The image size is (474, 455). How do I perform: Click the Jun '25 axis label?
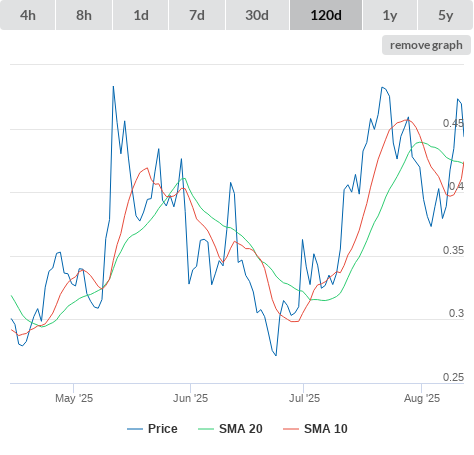coord(190,398)
